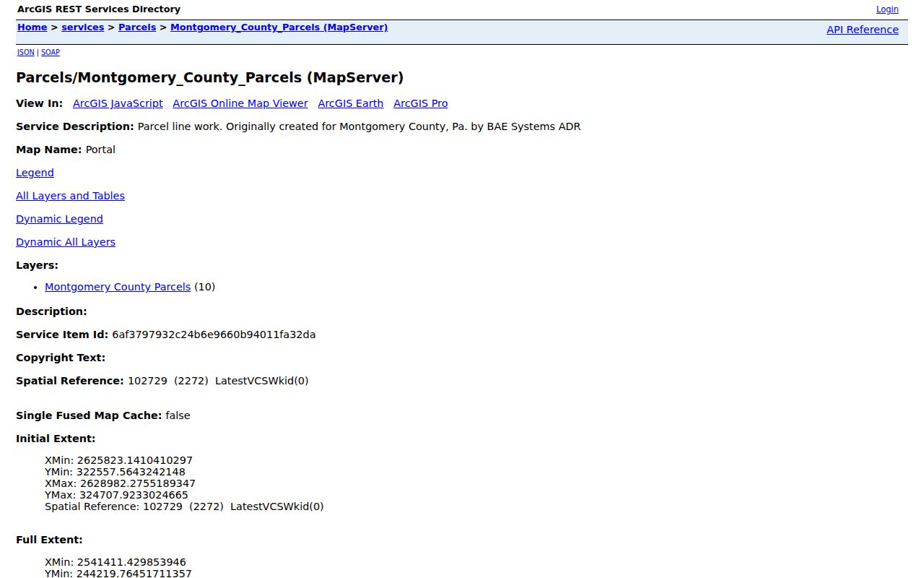Click Montgomery_County_Parcels (MapServer) breadcrumb
Viewport: 924px width, 578px height.
click(x=279, y=27)
